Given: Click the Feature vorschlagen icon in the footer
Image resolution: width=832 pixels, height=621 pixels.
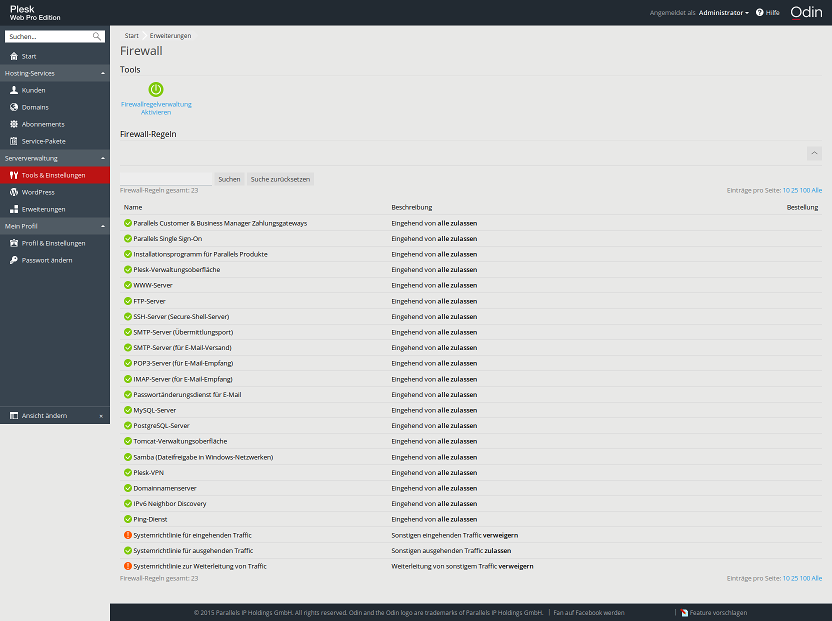Looking at the screenshot, I should [684, 613].
